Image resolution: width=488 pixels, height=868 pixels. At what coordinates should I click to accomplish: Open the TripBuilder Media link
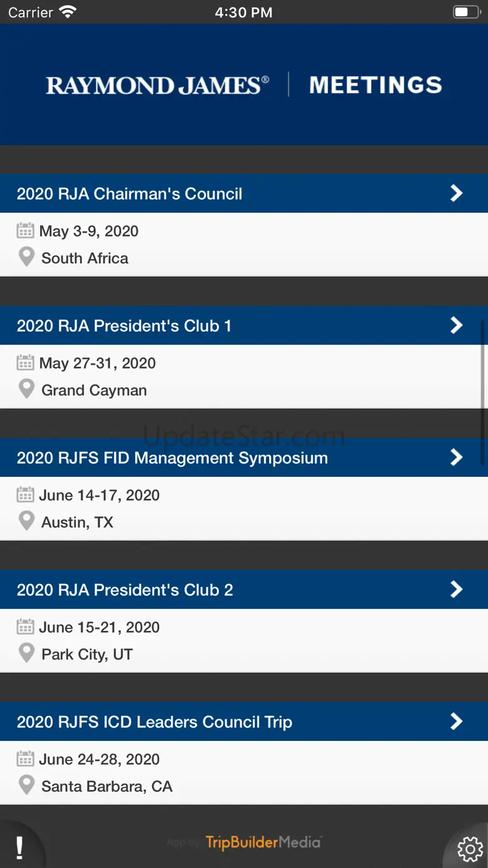point(263,842)
